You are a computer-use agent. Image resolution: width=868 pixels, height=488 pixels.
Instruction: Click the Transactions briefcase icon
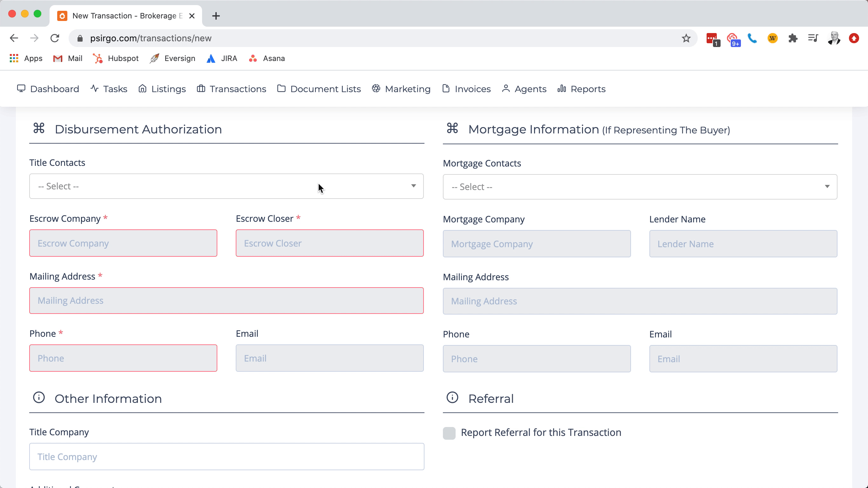201,89
